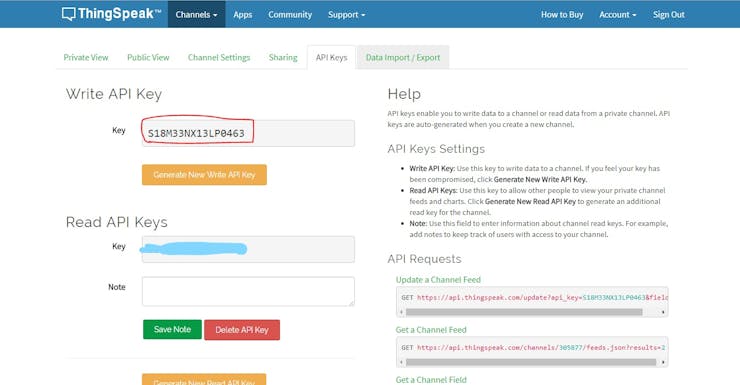The height and width of the screenshot is (385, 740).
Task: Click into the Note text area
Action: [248, 291]
